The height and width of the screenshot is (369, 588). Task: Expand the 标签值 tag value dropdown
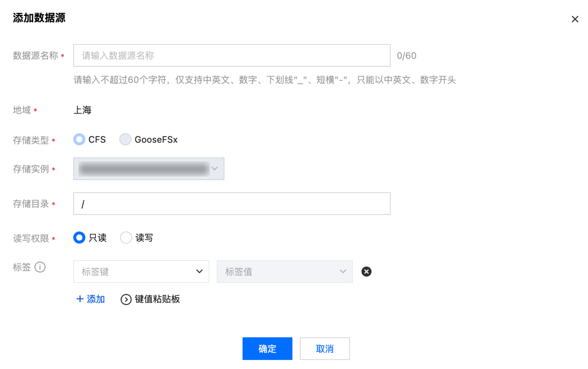(284, 271)
